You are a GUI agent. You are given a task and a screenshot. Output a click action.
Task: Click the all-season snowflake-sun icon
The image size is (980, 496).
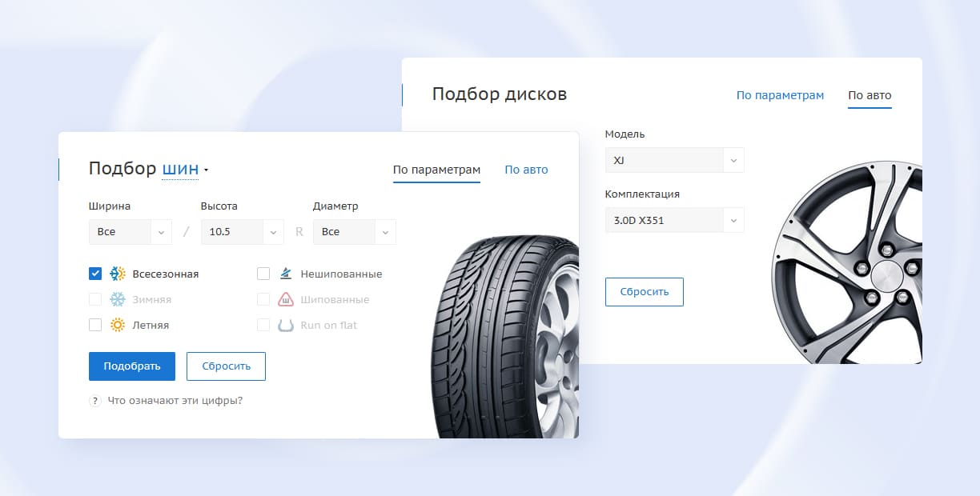[117, 273]
